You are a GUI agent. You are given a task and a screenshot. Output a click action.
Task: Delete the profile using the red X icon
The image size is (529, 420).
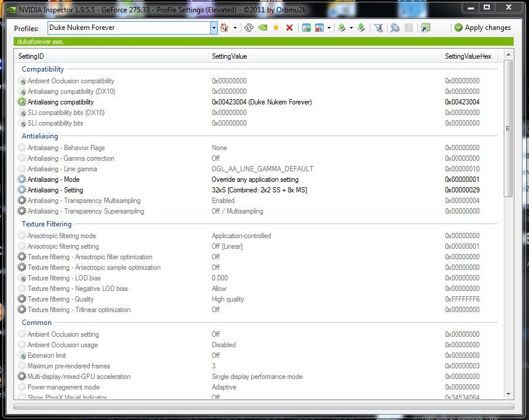point(289,28)
